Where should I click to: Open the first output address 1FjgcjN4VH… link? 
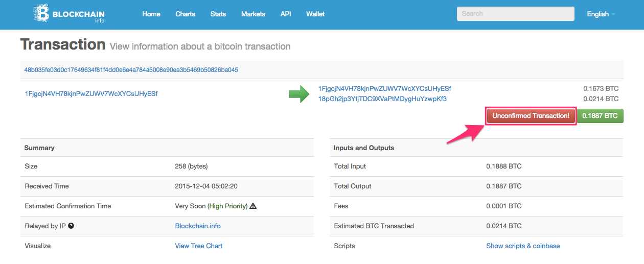(384, 89)
